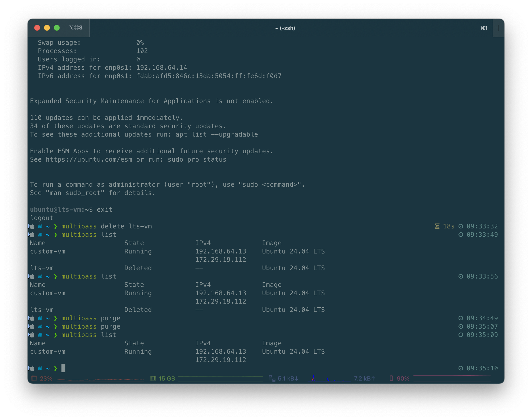Click the network icon beside 5.1 kB
This screenshot has height=420, width=532.
[x=272, y=378]
